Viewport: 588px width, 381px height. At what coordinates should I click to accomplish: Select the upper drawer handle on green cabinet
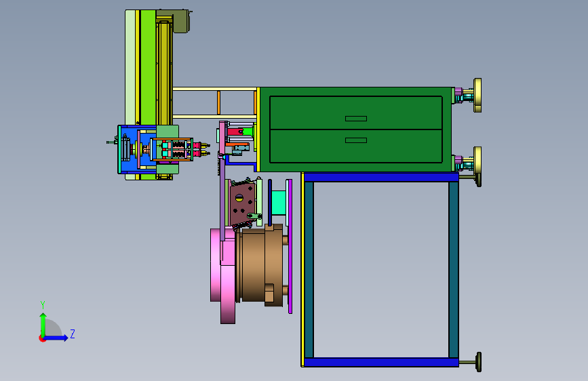coord(356,119)
